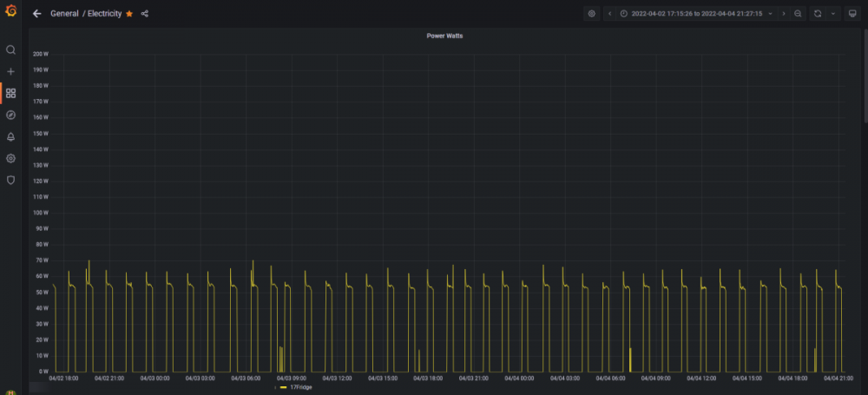Shift time range backward
Screen dimensions: 868x395
[609, 14]
